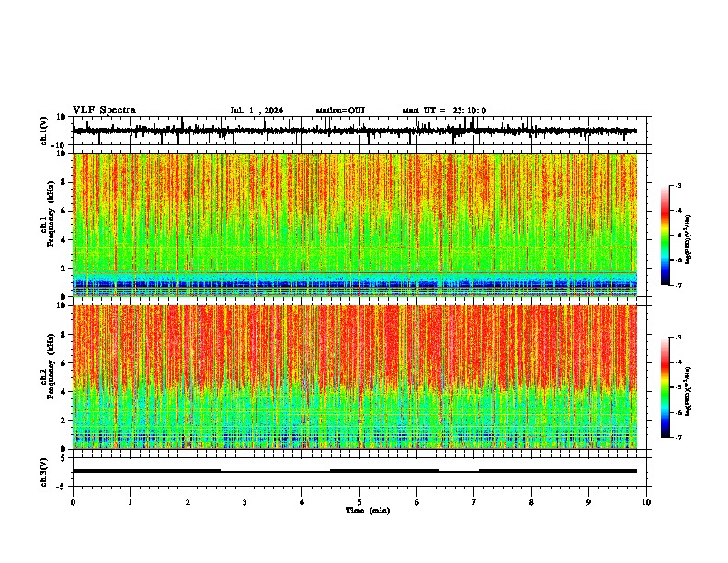Click the "8" frequency tick on ch.1 spectrogram
Image resolution: width=728 pixels, height=563 pixels.
(64, 182)
